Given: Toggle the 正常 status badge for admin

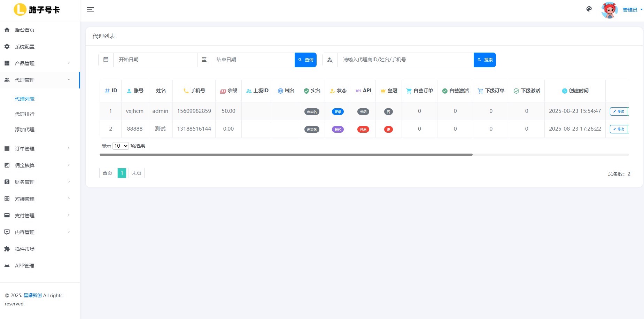Looking at the screenshot, I should (x=337, y=111).
